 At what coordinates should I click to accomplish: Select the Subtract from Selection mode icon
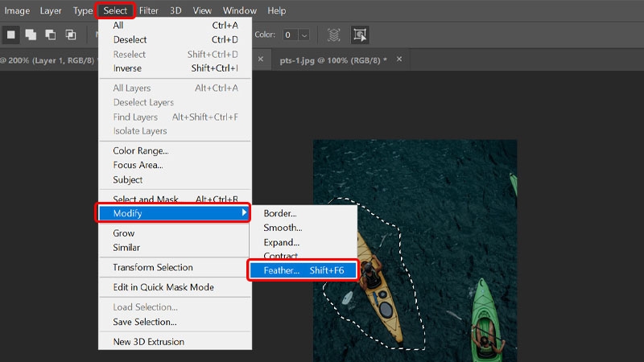coord(51,35)
